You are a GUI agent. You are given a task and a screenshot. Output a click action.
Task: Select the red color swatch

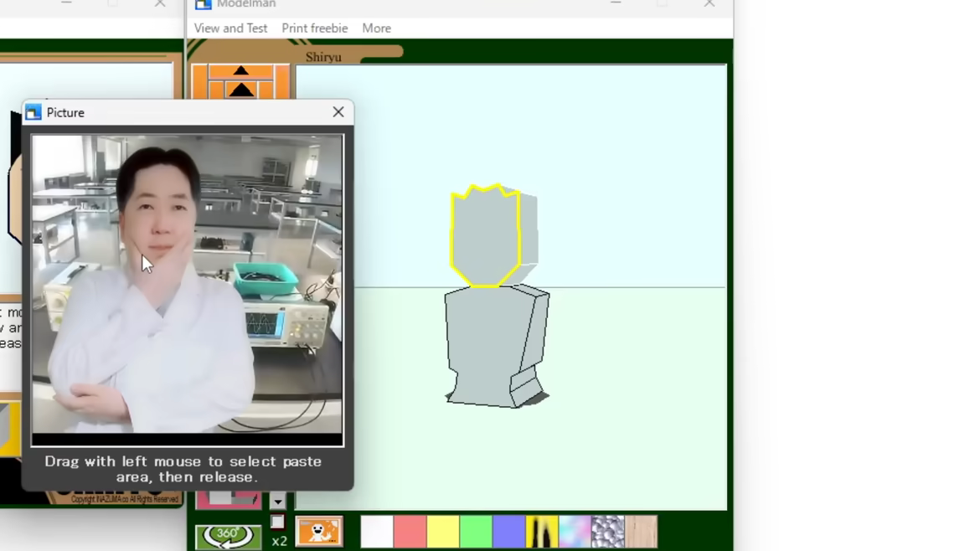coord(410,532)
